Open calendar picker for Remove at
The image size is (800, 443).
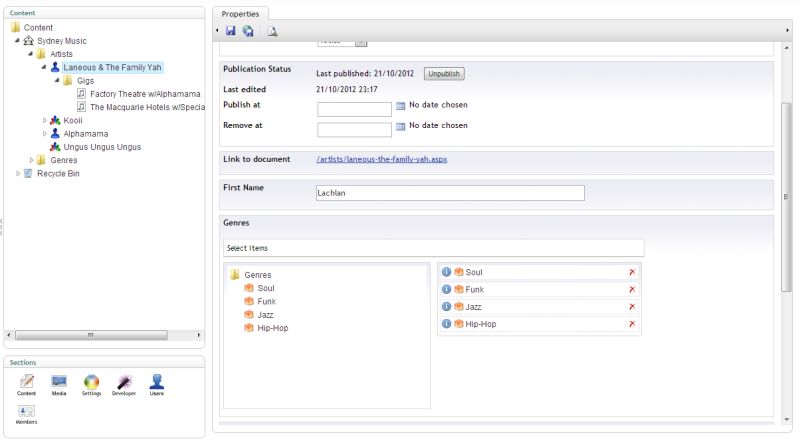(401, 126)
